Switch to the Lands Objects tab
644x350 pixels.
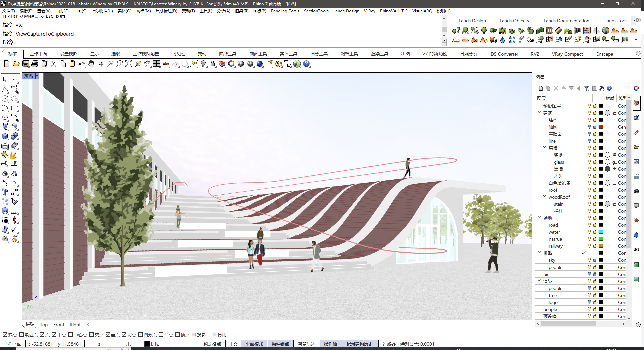(514, 21)
